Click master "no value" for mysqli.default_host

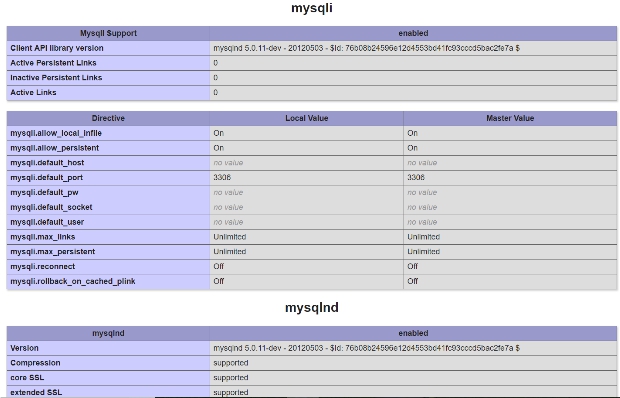(422, 163)
